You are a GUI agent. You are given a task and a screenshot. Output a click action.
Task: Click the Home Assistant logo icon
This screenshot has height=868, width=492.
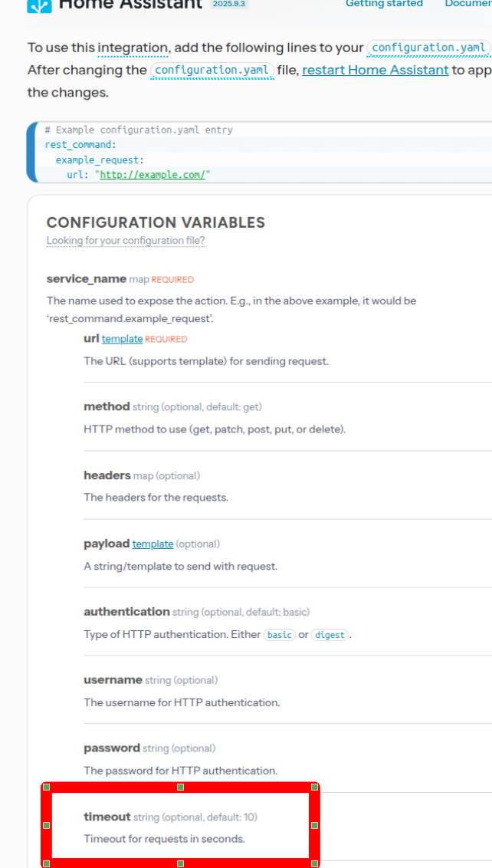click(39, 5)
